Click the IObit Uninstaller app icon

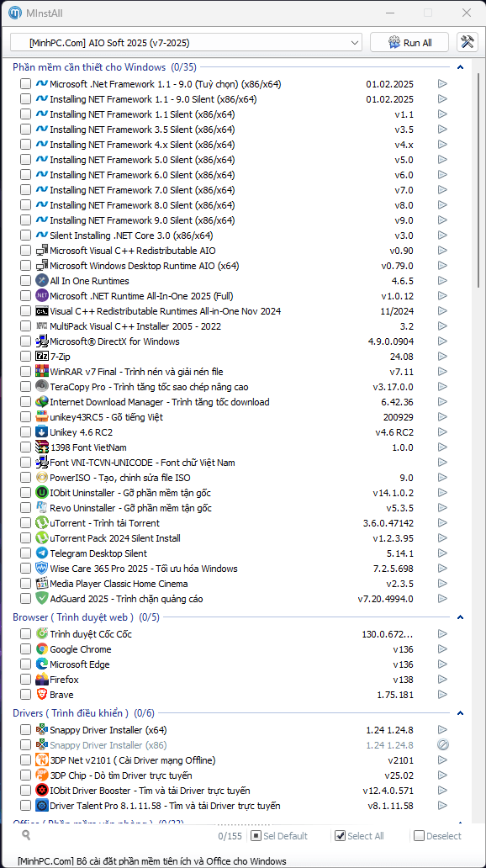41,493
